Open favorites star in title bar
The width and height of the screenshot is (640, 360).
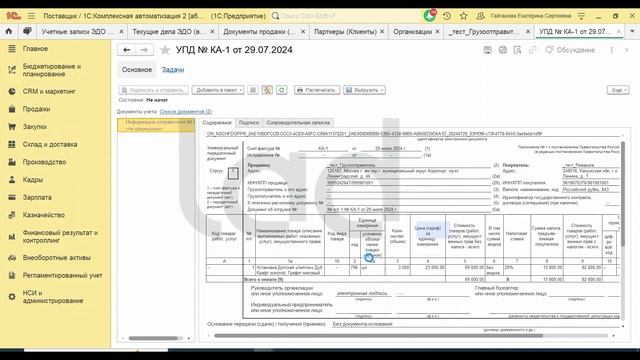click(464, 16)
